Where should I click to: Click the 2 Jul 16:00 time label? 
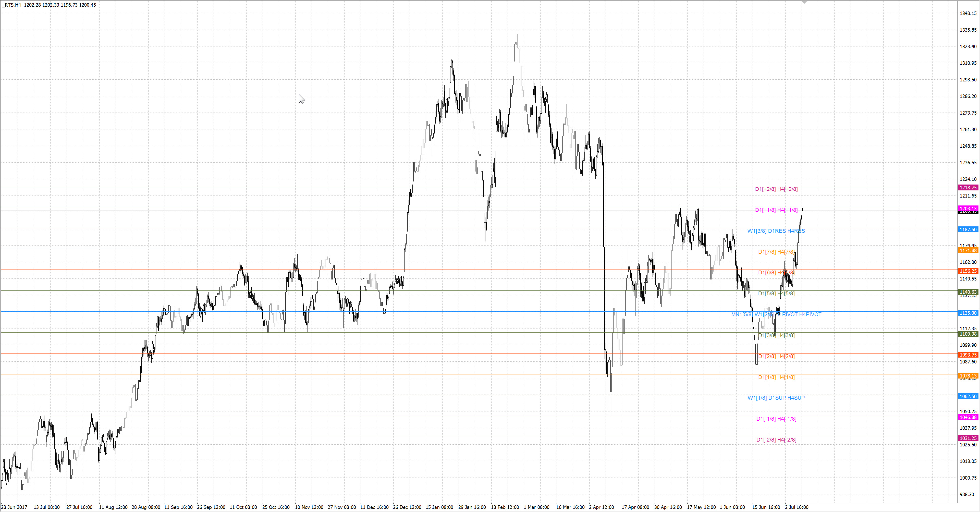(x=797, y=507)
